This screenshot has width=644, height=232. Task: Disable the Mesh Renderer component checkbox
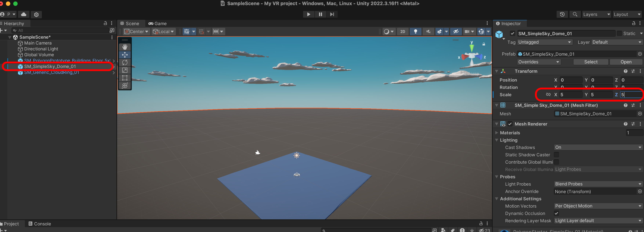point(510,124)
